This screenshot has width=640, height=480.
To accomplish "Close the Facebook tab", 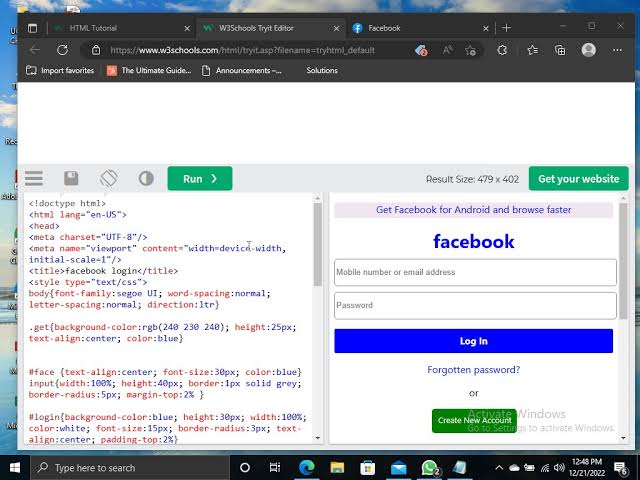I will (x=486, y=28).
